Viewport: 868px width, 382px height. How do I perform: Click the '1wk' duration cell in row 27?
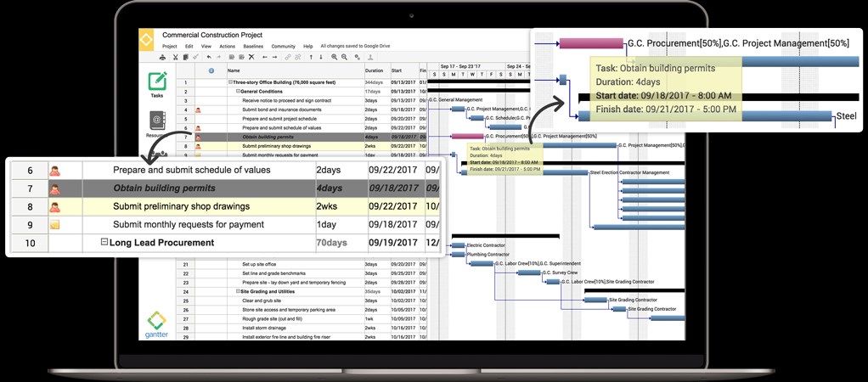(x=377, y=319)
